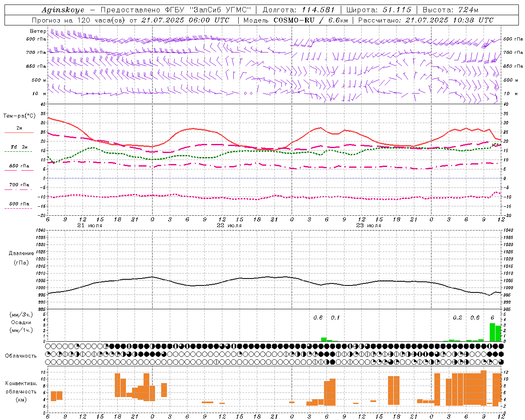Click the calculation time "Рассчитано: 21.07.2025 10:38 UTC"
Viewport: 525px width, 420px height.
click(x=426, y=20)
